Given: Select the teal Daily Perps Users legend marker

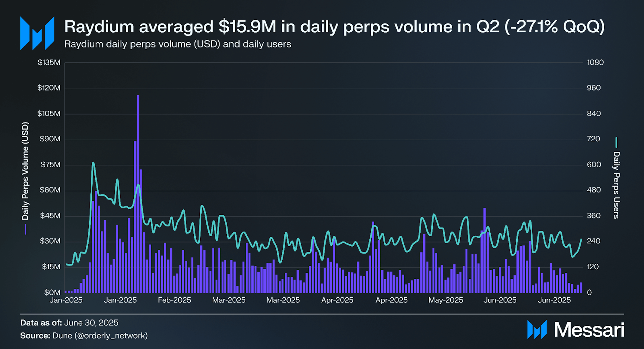Looking at the screenshot, I should [616, 142].
